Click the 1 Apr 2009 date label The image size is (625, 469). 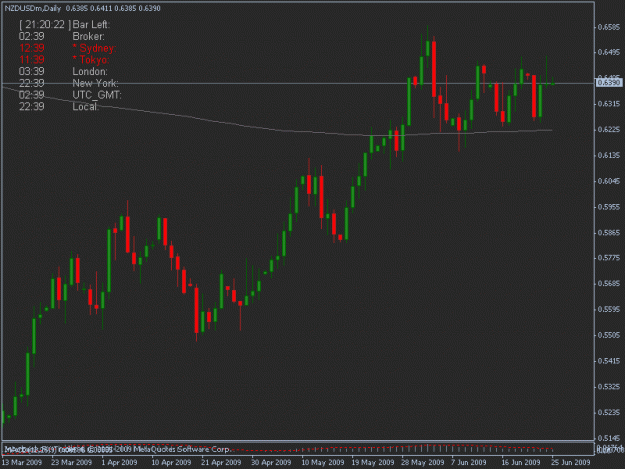coord(119,462)
